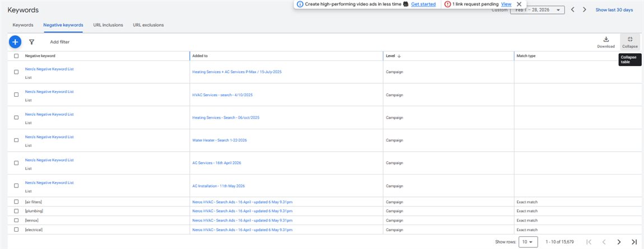Select checkbox for Water Heater Search row

point(16,140)
